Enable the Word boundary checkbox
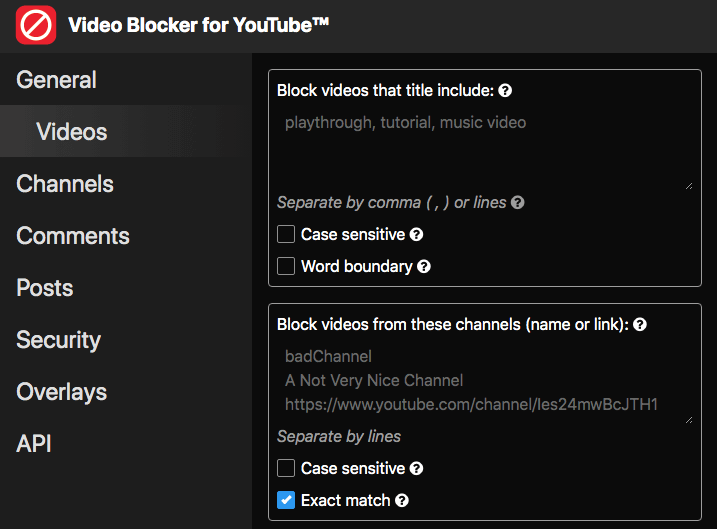 pyautogui.click(x=286, y=267)
